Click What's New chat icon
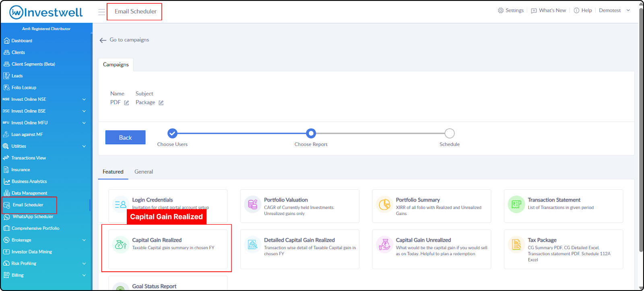Screen dimensions: 644x291 (534, 10)
